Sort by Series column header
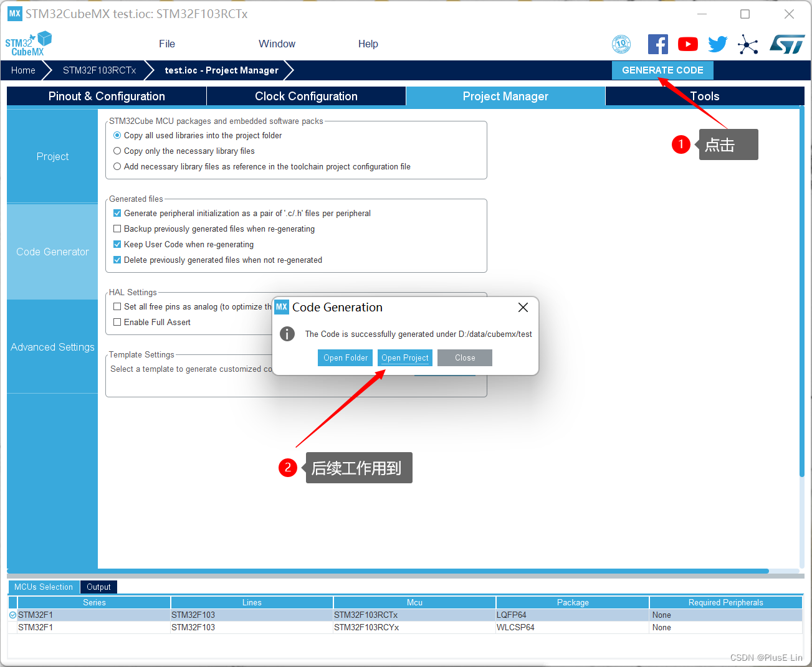This screenshot has height=667, width=812. coord(94,602)
